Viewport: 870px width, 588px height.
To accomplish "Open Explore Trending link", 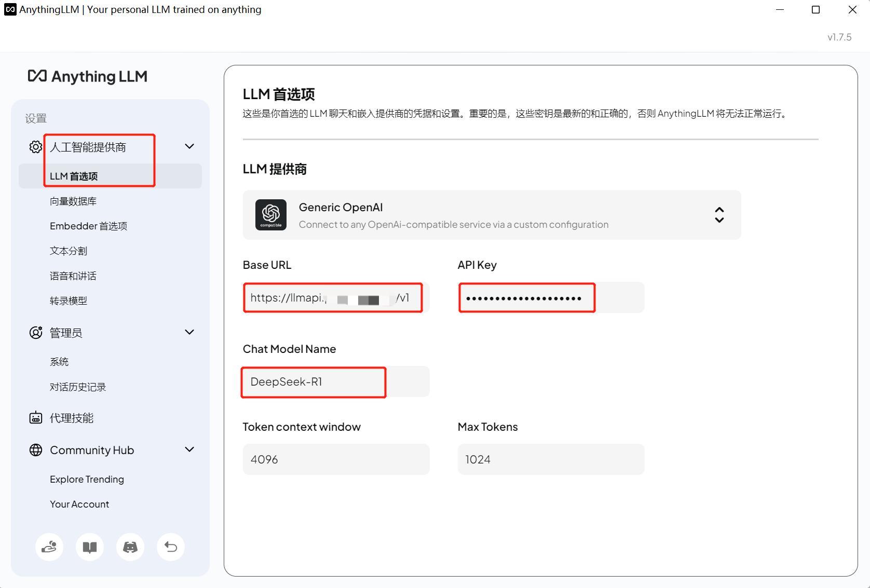I will click(87, 480).
